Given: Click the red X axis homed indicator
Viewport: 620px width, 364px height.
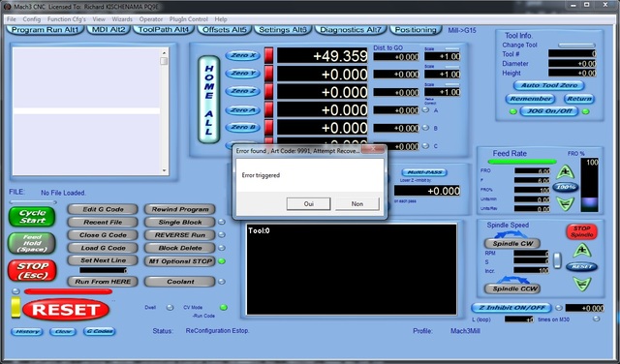Looking at the screenshot, I should pyautogui.click(x=269, y=56).
